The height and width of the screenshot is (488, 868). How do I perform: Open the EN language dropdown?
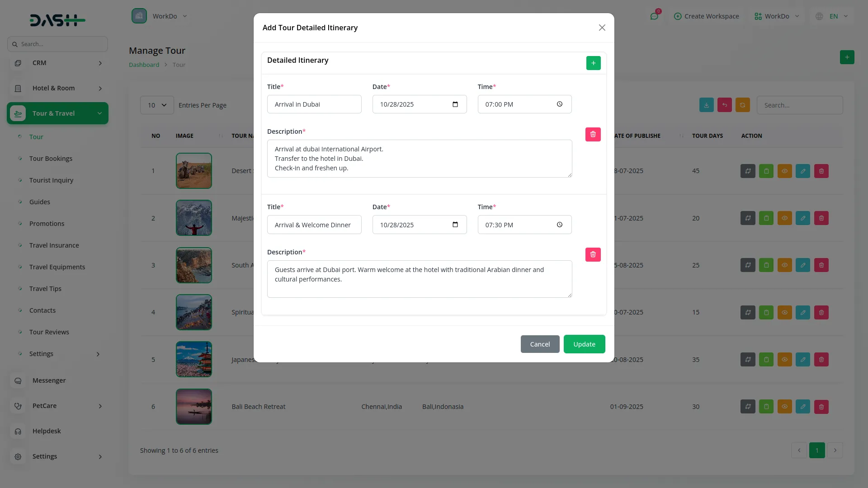click(832, 16)
